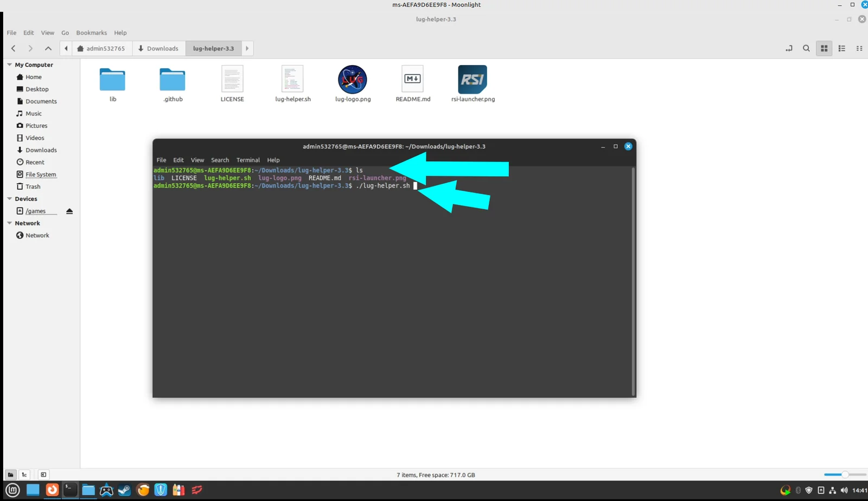Open the game controller app in taskbar
868x501 pixels.
tap(106, 490)
